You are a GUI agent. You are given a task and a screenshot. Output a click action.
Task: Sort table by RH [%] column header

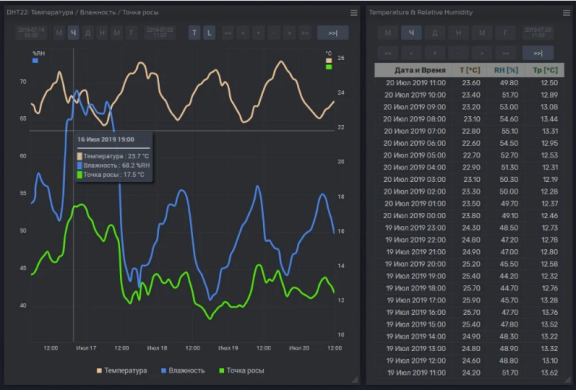pyautogui.click(x=506, y=70)
